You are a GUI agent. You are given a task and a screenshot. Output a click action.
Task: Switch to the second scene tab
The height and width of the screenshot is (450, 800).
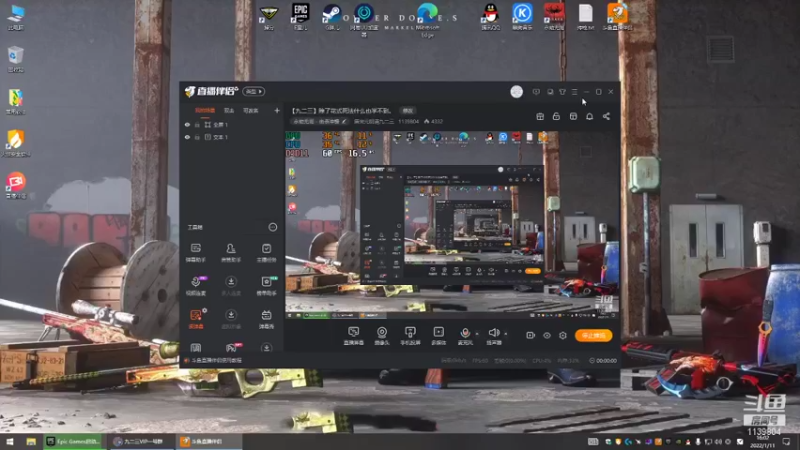click(229, 110)
